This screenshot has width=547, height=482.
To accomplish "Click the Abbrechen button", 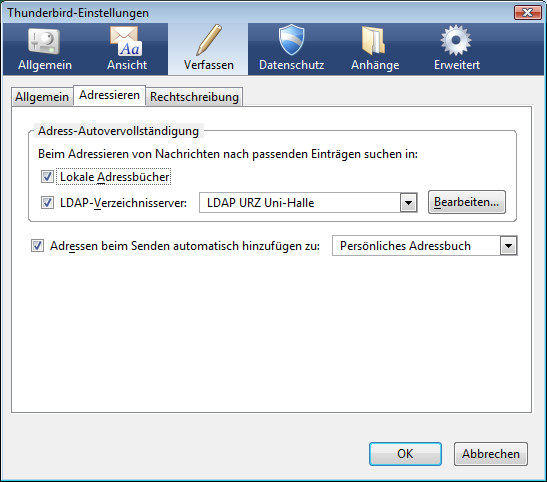I will pos(491,454).
